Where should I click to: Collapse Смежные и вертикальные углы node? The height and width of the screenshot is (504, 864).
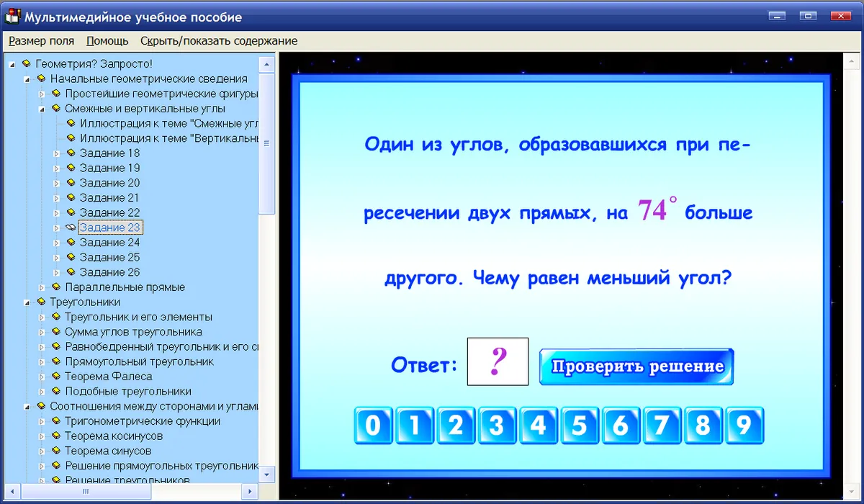42,109
